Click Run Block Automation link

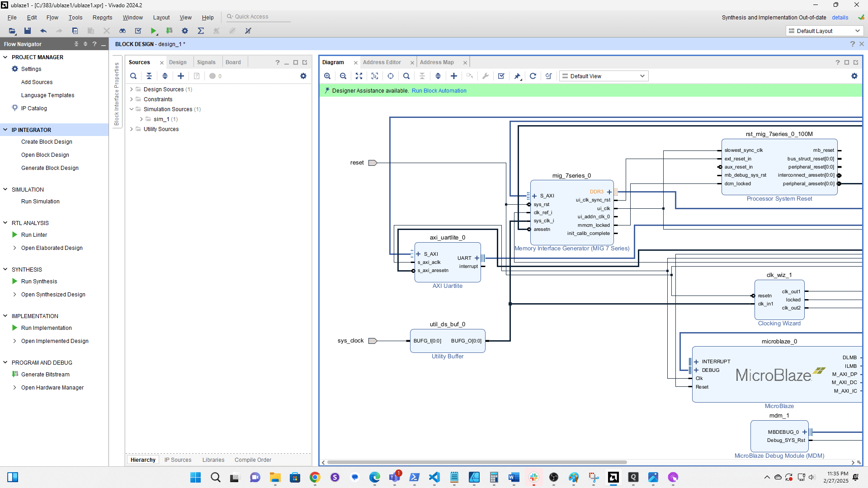coord(439,91)
